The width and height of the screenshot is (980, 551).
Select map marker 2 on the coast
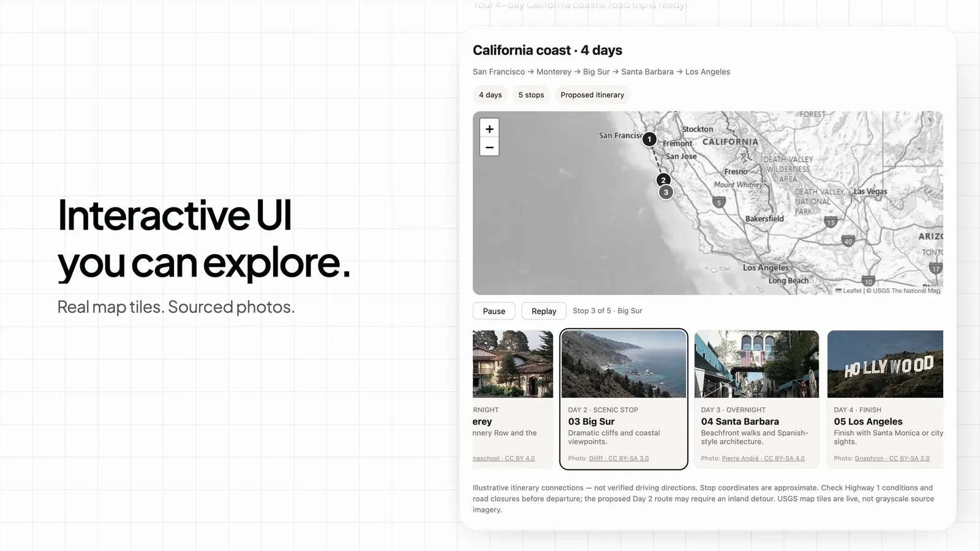[663, 180]
